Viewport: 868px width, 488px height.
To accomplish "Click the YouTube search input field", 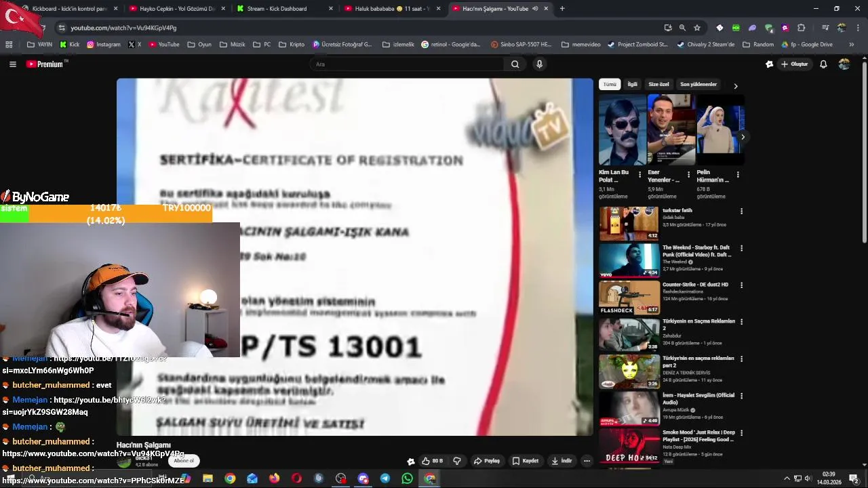I will (407, 64).
